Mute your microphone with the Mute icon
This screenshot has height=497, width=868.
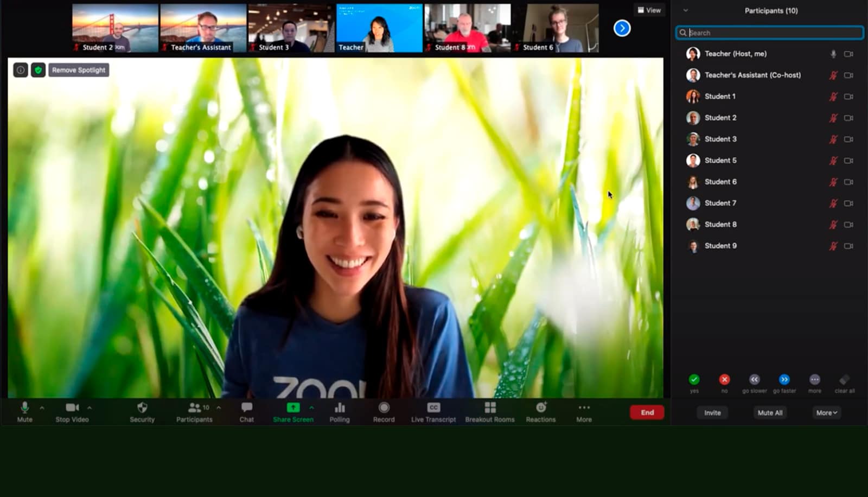coord(24,411)
